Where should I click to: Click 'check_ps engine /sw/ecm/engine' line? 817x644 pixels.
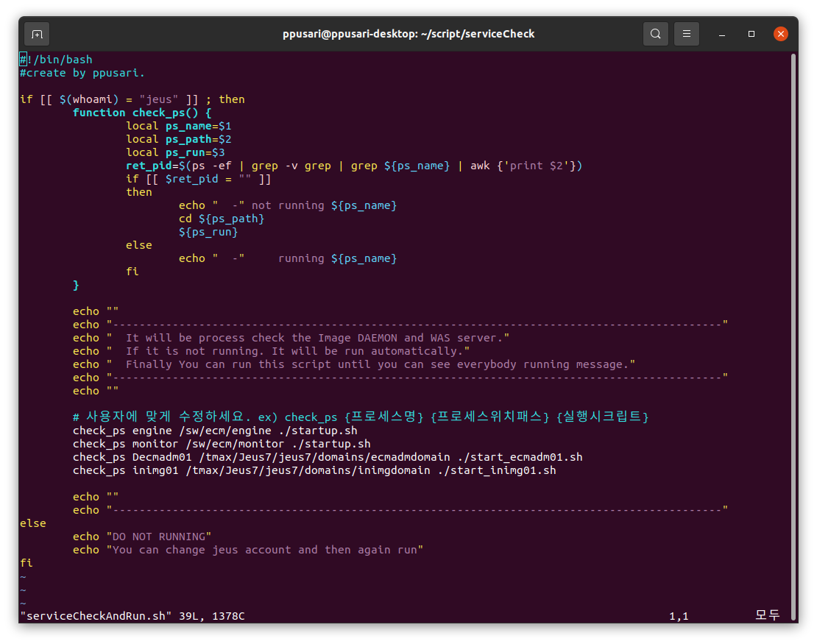coord(215,431)
